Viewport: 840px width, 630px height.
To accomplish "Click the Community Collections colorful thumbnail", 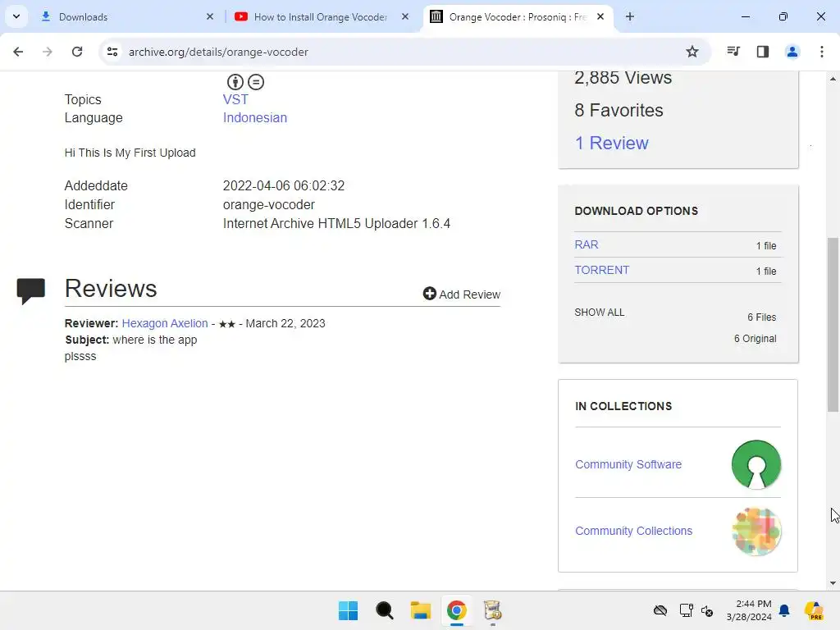I will [x=756, y=531].
